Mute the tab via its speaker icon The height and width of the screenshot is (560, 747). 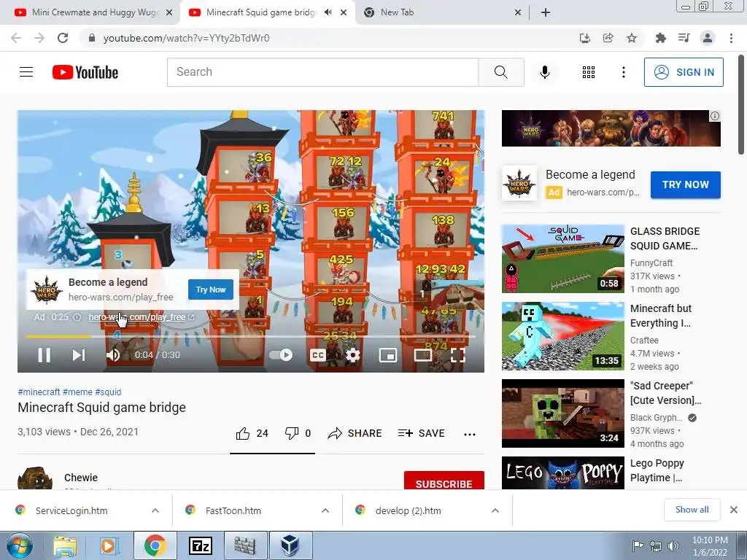tap(328, 12)
